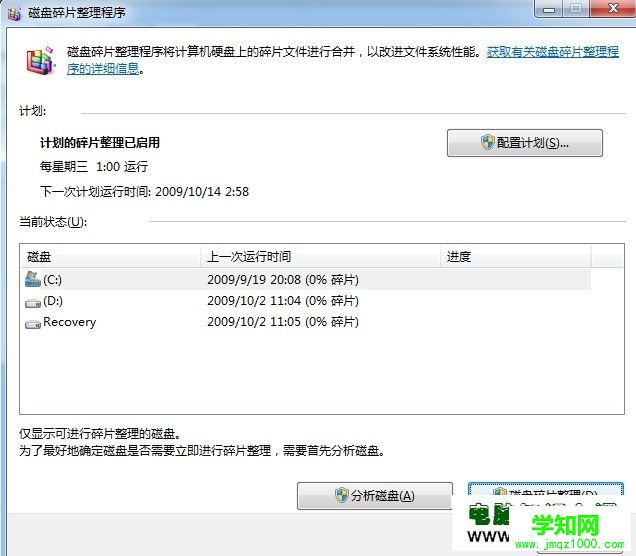Click the schedule text 每星期三 1:00 运行
The width and height of the screenshot is (636, 556).
click(94, 167)
